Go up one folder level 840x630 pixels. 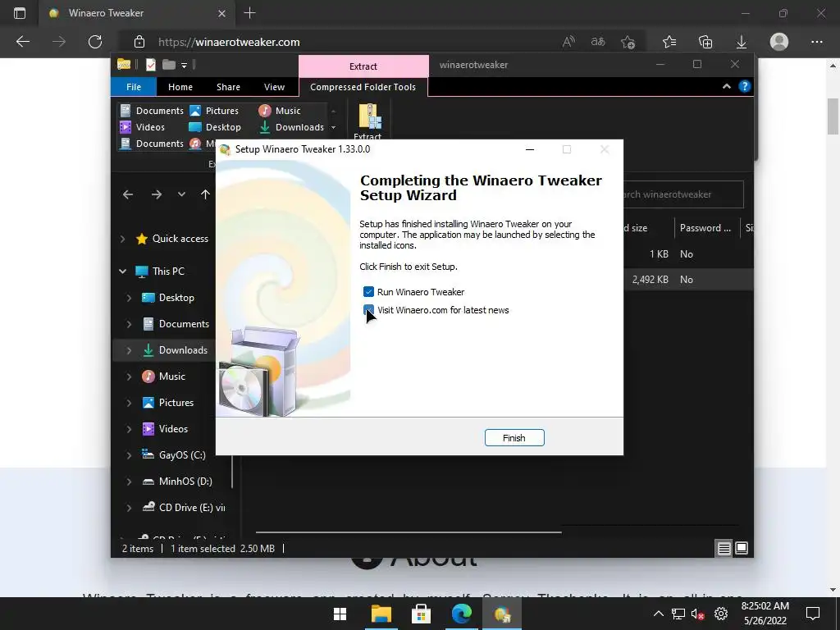205,194
